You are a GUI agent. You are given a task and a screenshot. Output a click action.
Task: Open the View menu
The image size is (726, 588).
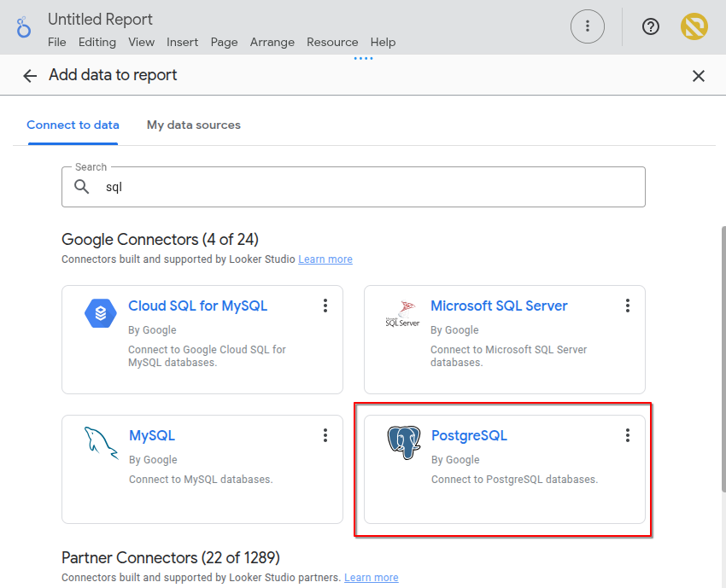point(141,42)
